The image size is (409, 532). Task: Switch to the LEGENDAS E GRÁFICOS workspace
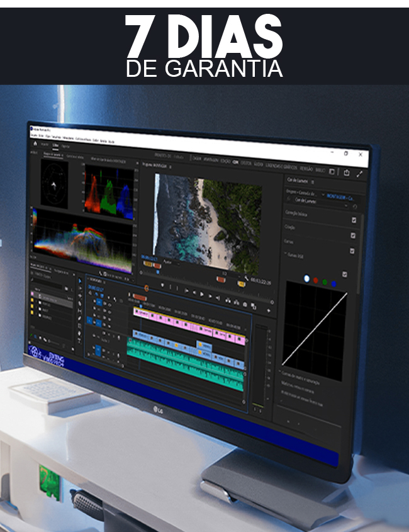click(x=281, y=166)
